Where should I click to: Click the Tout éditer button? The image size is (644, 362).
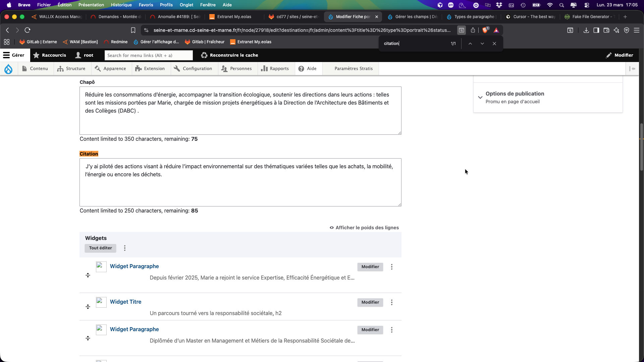click(100, 248)
